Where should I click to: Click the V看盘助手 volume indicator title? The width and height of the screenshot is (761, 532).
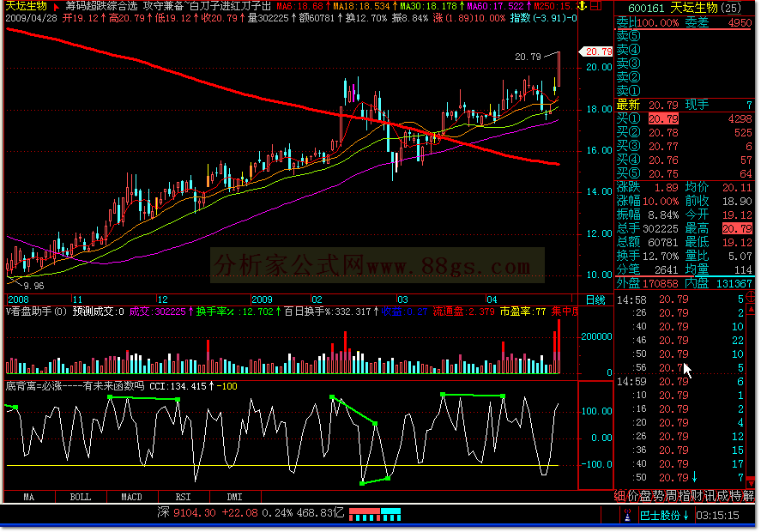click(x=36, y=311)
